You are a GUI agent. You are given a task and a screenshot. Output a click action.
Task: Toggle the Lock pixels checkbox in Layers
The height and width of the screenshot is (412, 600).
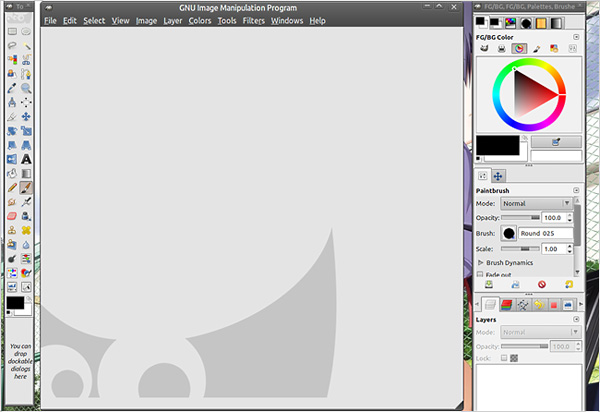[504, 358]
